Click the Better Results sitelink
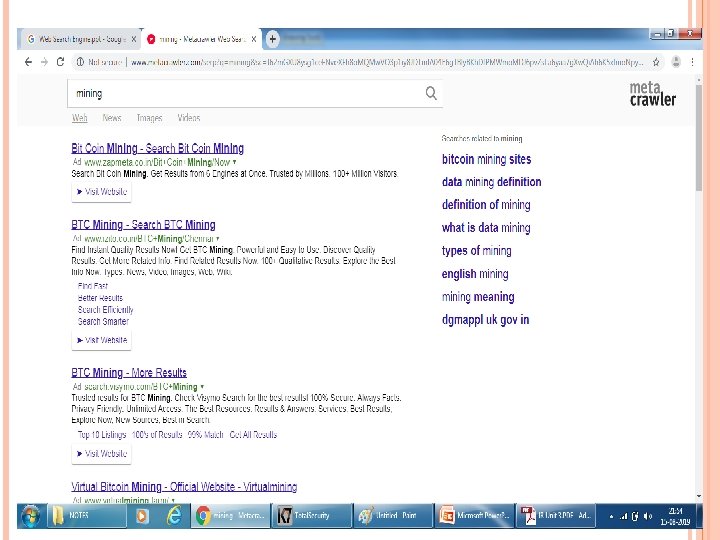This screenshot has height=540, width=720. tap(100, 298)
